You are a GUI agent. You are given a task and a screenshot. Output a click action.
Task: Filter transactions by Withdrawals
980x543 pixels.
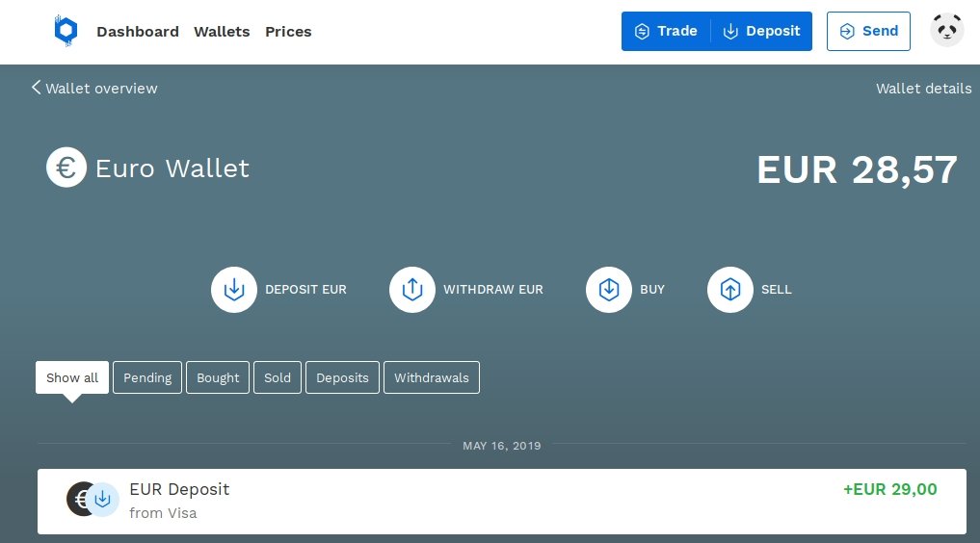pos(432,377)
